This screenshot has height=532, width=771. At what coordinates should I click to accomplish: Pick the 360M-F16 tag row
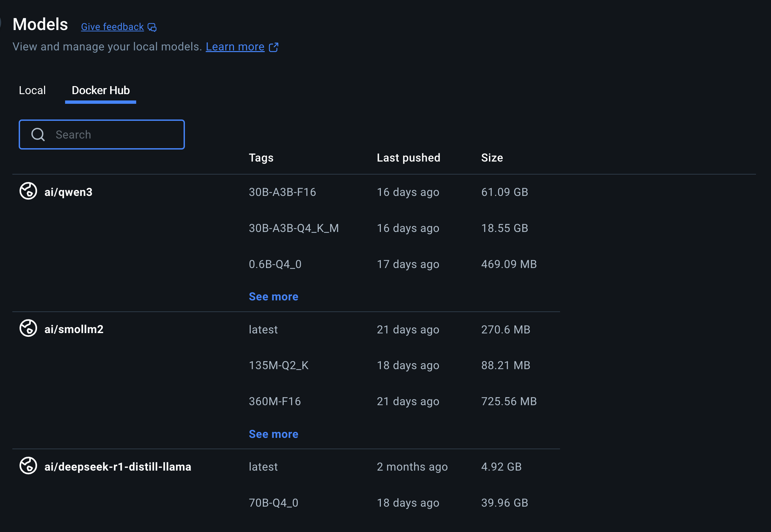(x=275, y=402)
